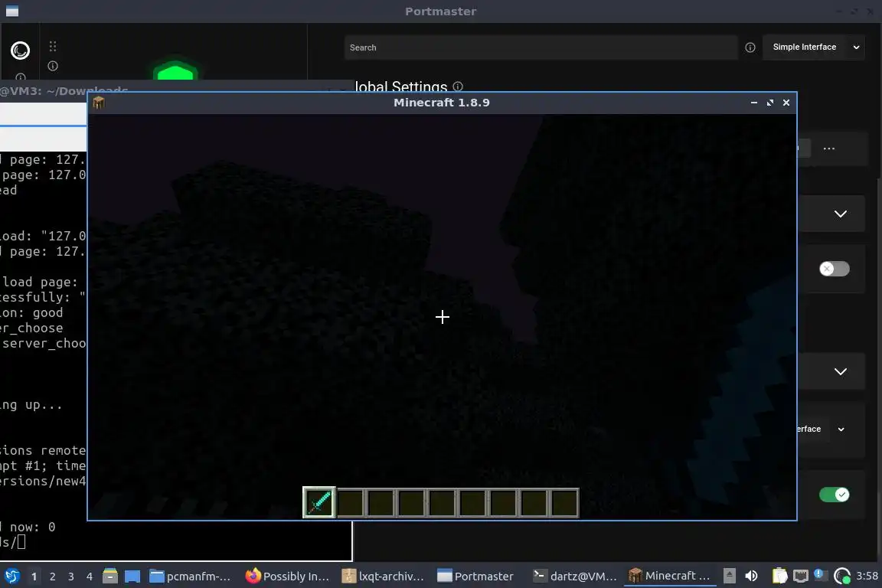Maximize the Minecraft 1.8.9 window
The width and height of the screenshot is (882, 588).
click(x=770, y=103)
